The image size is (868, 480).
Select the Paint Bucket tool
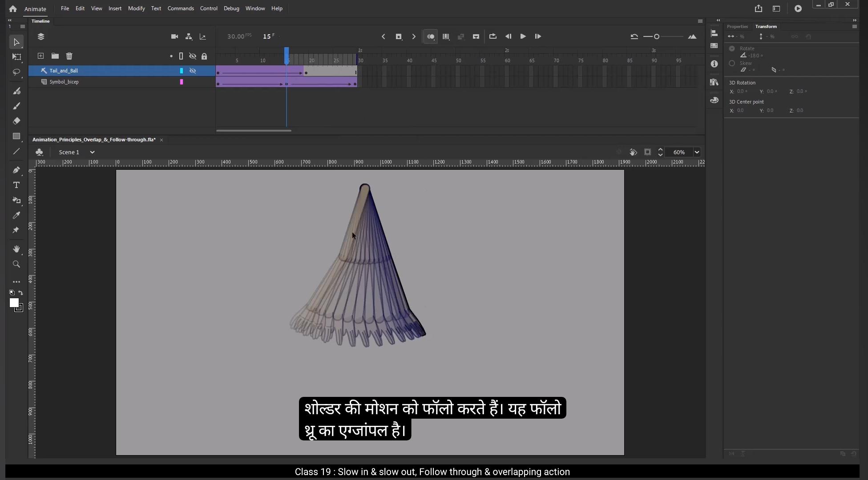pyautogui.click(x=16, y=200)
